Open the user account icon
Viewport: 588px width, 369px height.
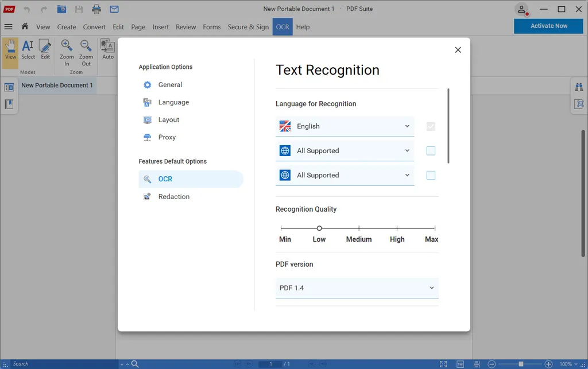pos(521,9)
